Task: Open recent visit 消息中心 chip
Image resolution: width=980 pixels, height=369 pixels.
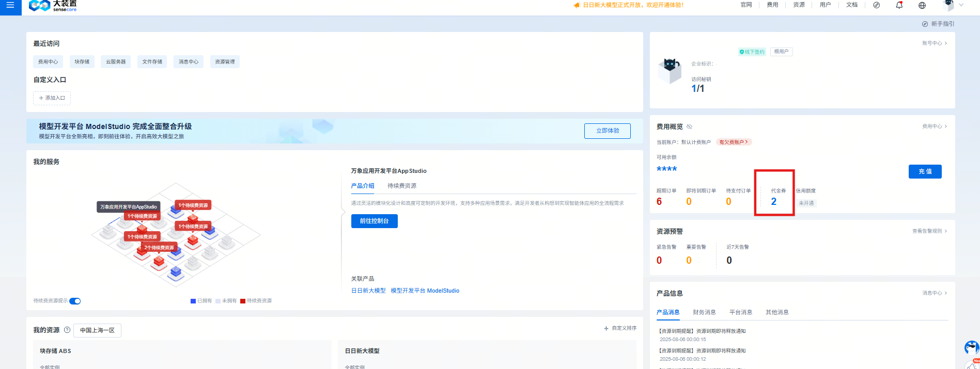Action: (189, 62)
